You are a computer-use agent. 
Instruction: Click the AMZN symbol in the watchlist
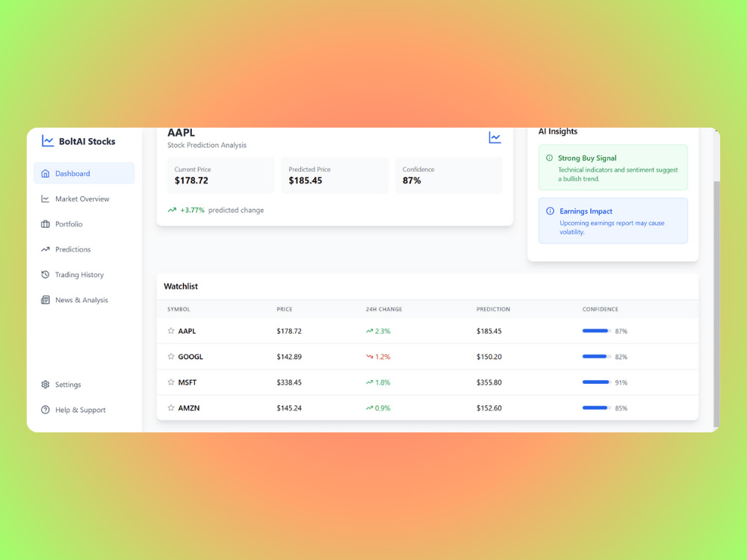pyautogui.click(x=188, y=408)
